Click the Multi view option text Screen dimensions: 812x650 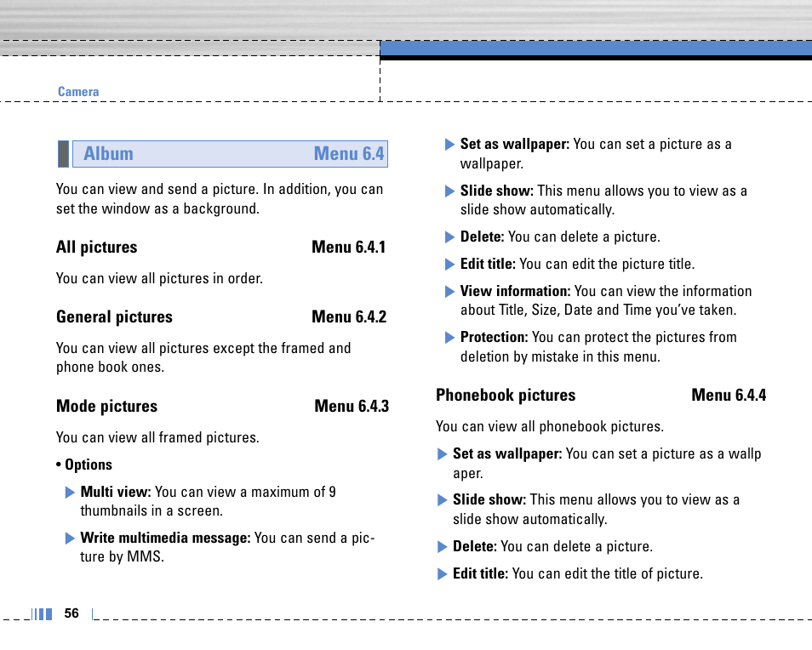coord(208,501)
